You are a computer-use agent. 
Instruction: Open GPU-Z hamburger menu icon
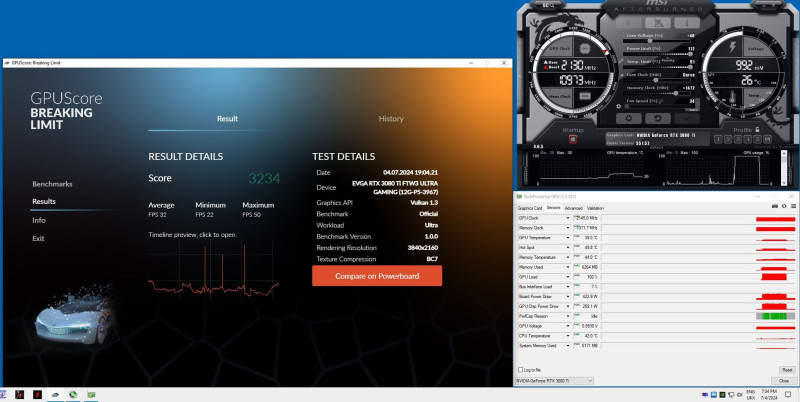(793, 206)
